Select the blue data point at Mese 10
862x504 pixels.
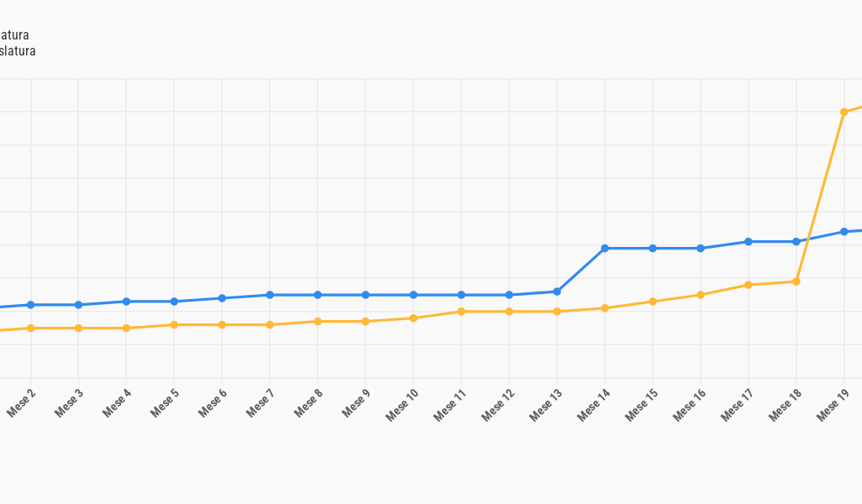click(x=413, y=295)
